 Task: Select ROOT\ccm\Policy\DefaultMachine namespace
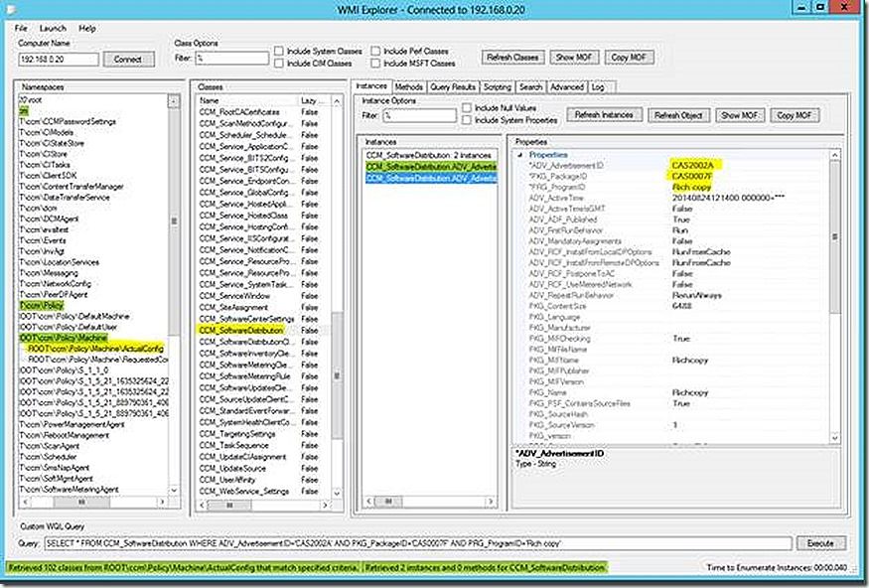[73, 316]
